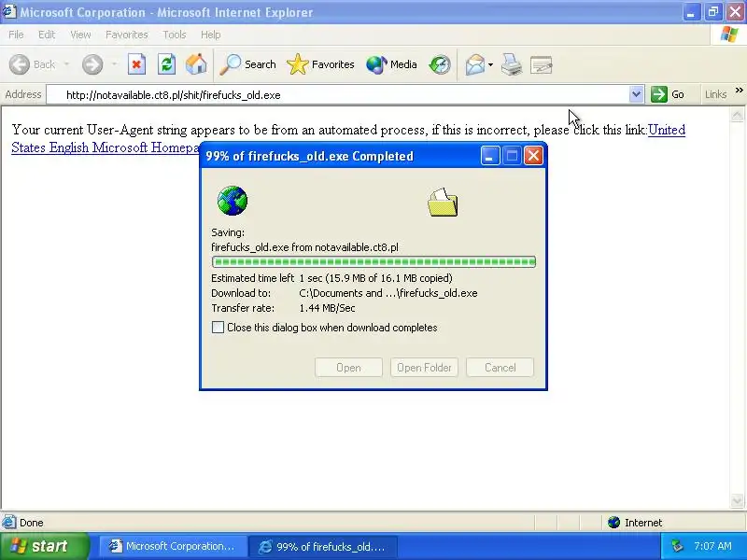Click the globe icon in download dialog
Viewport: 747px width, 560px height.
click(233, 201)
